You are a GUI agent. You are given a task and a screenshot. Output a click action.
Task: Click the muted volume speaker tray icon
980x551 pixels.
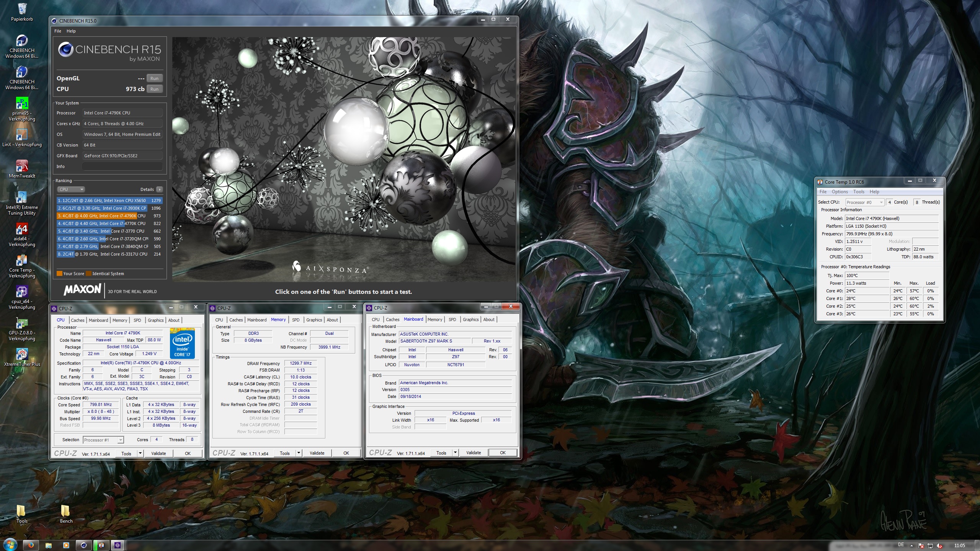point(939,546)
